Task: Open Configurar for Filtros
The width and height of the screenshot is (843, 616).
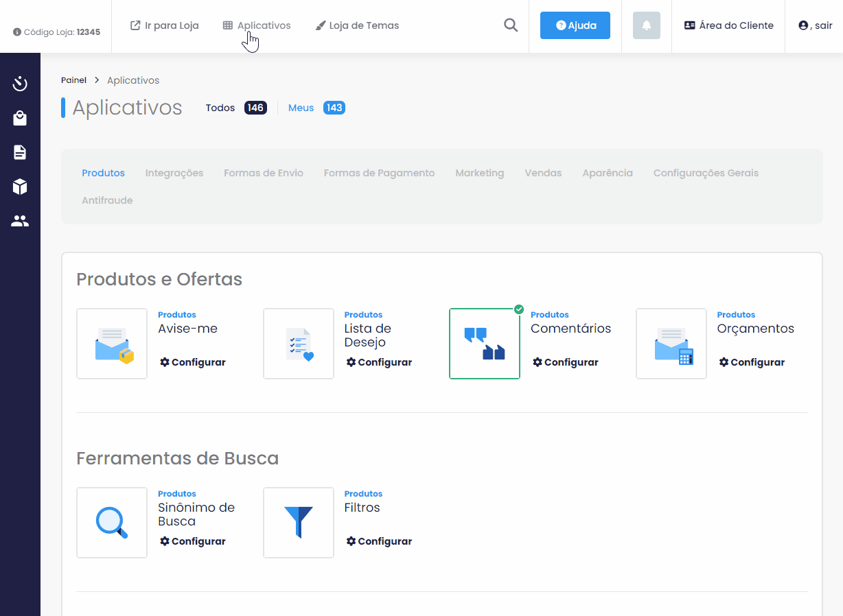Action: pos(379,541)
